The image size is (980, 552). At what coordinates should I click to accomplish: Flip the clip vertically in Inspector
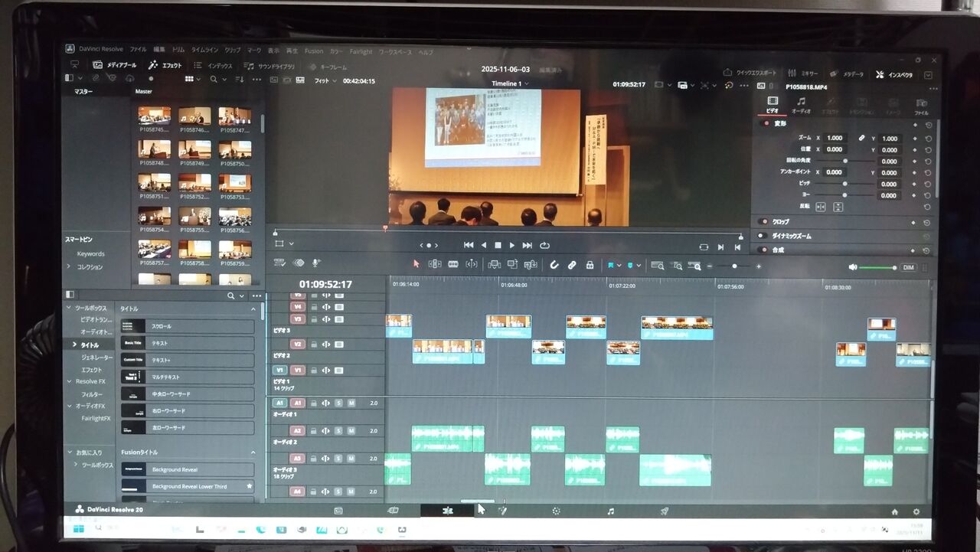click(x=838, y=207)
